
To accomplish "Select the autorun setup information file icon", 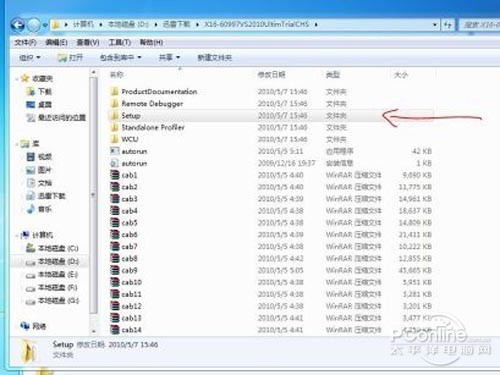I will tap(114, 163).
